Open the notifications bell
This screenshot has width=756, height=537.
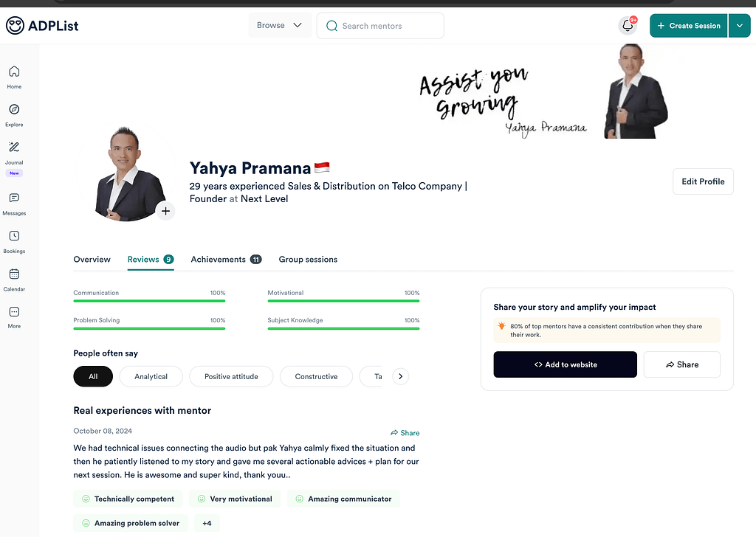pos(628,26)
